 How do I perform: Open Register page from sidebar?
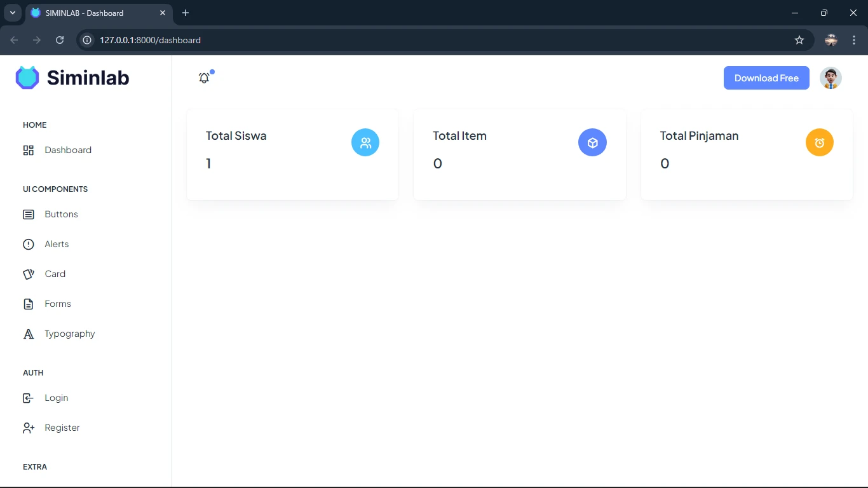pos(62,428)
